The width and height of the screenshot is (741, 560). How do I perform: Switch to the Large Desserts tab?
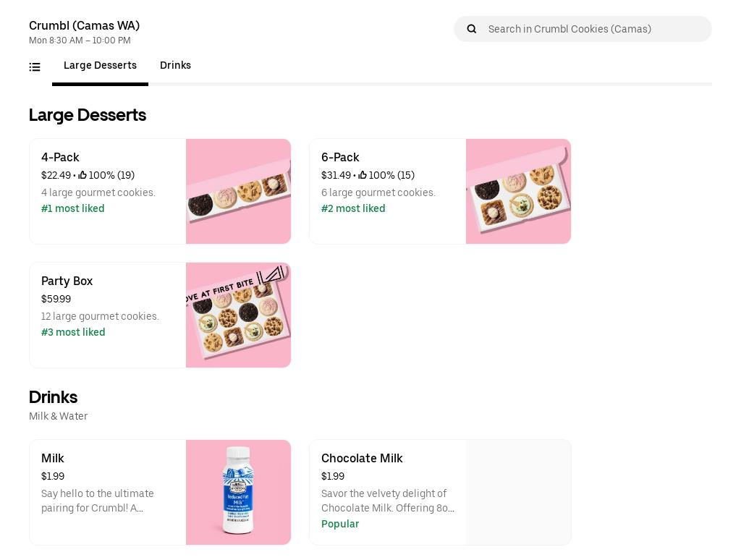pos(100,66)
